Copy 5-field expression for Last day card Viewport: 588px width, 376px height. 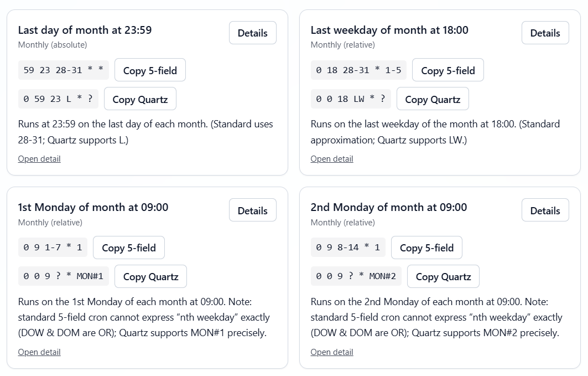pos(150,70)
